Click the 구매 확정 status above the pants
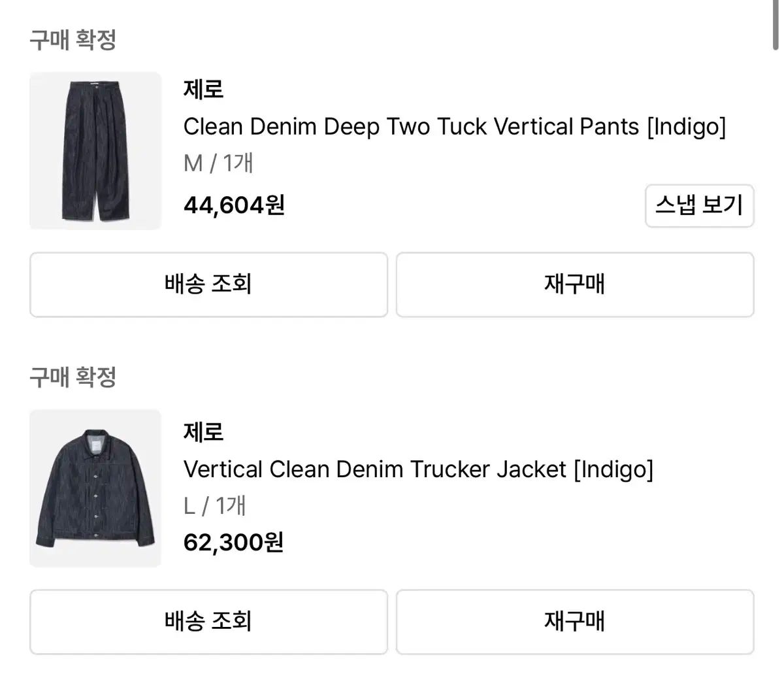784x674 pixels. tap(73, 40)
